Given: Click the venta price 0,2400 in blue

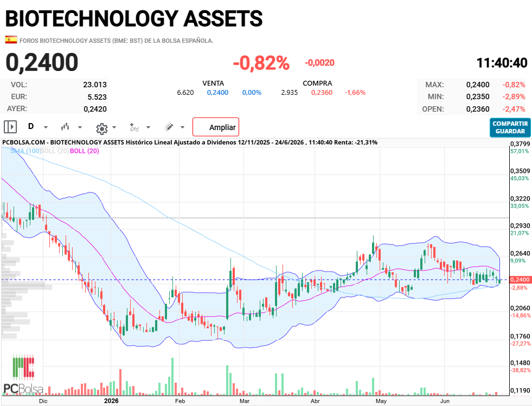Looking at the screenshot, I should tap(217, 93).
